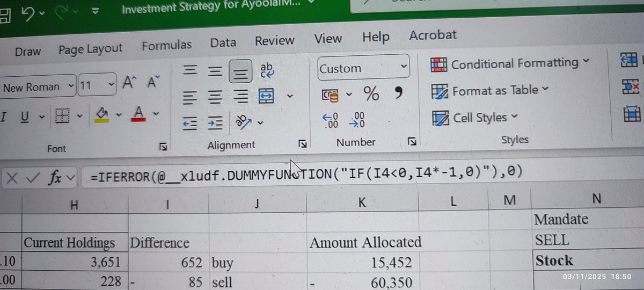
Task: Decrease font size with the small A
Action: point(154,82)
